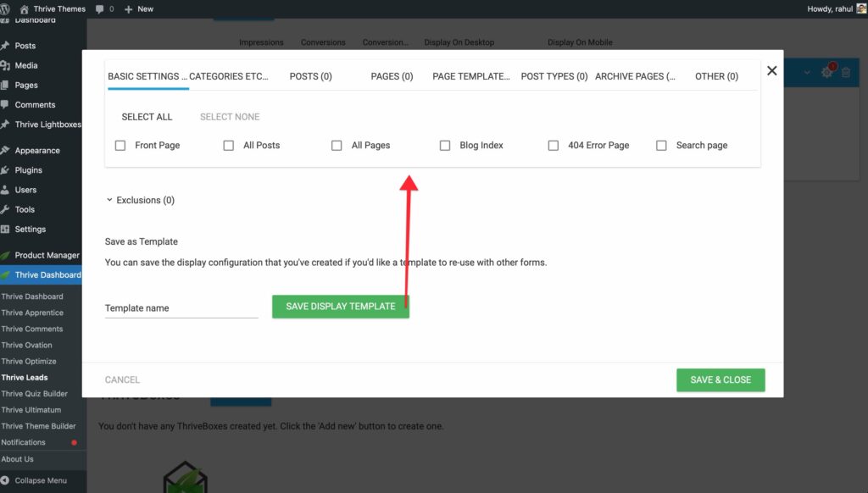
Task: Close the display settings dialog with X
Action: [771, 71]
